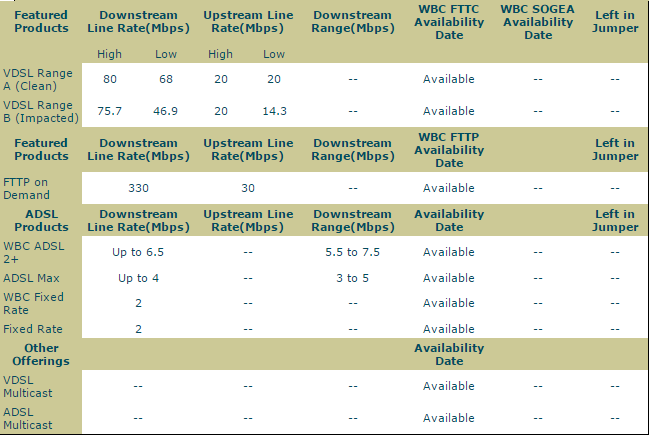This screenshot has height=438, width=649.
Task: Select the 14.3 upstream low value
Action: click(x=274, y=111)
